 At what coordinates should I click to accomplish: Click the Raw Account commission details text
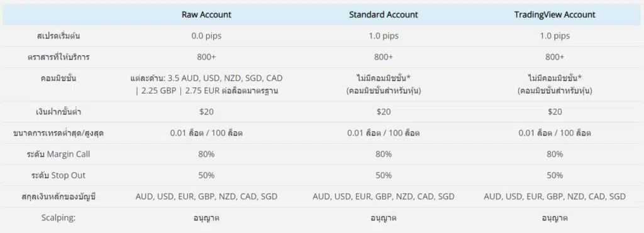point(206,84)
